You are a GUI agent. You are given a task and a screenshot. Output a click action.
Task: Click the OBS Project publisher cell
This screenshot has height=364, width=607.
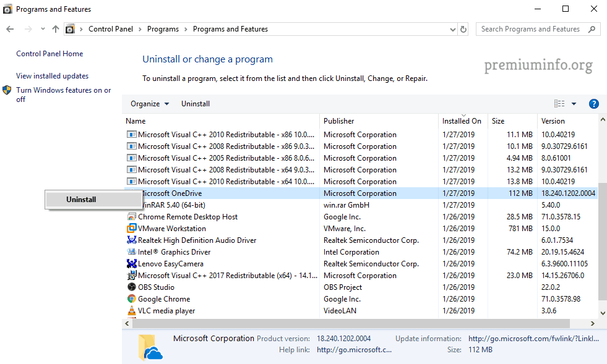pyautogui.click(x=343, y=287)
